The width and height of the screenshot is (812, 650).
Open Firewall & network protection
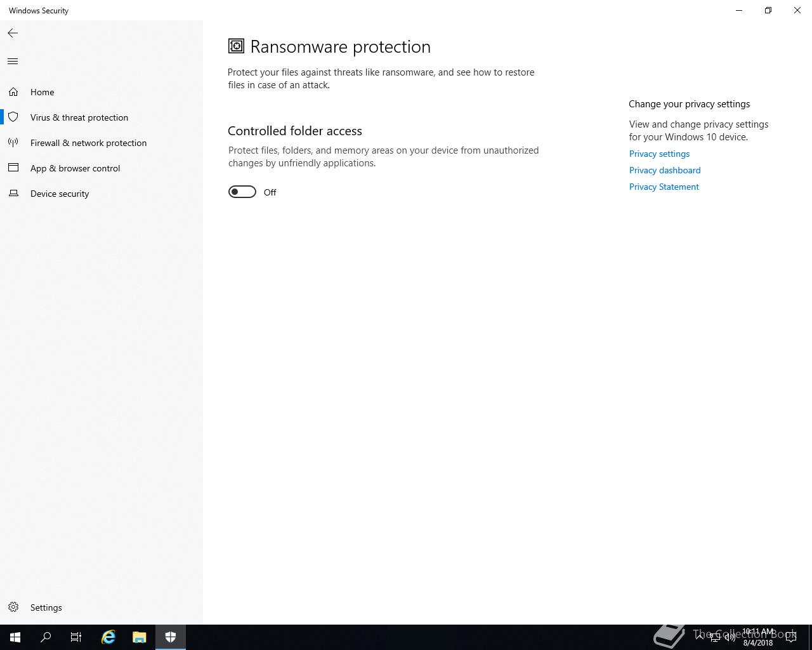(101, 143)
